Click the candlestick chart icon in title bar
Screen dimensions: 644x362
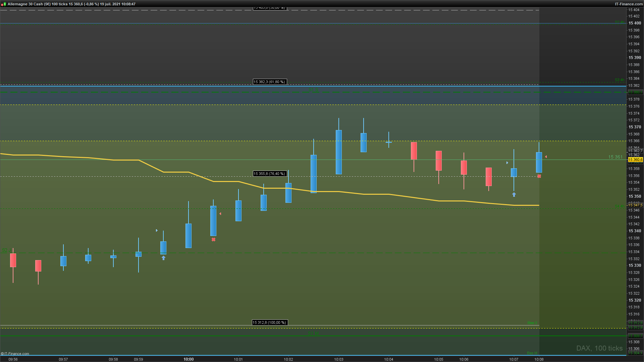tap(4, 4)
